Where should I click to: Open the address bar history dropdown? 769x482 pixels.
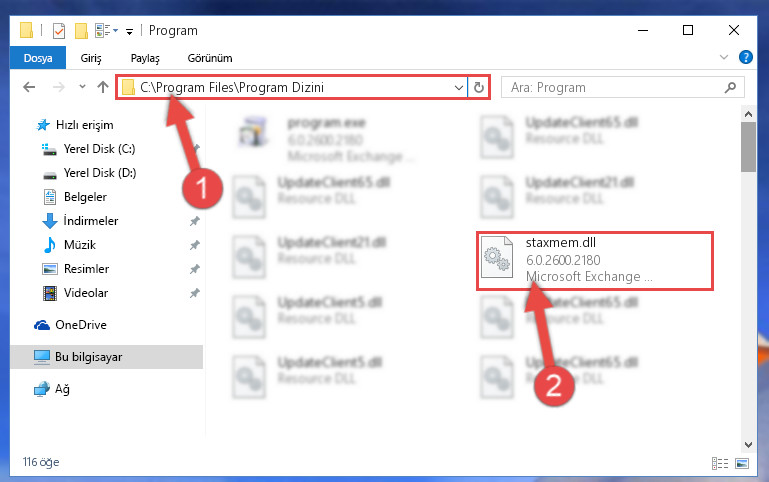click(459, 88)
